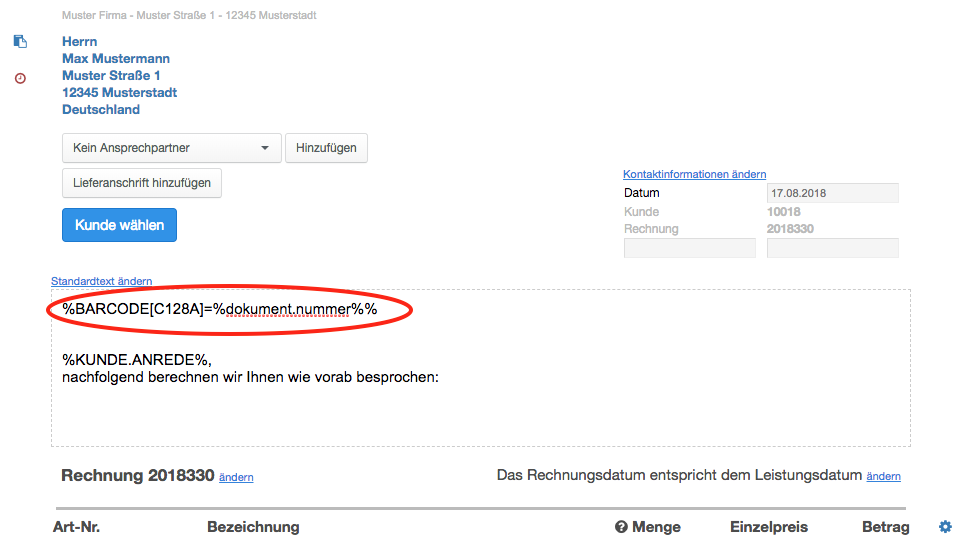The width and height of the screenshot is (958, 554).
Task: Click the BARCODE placeholder line in text area
Action: pos(220,309)
